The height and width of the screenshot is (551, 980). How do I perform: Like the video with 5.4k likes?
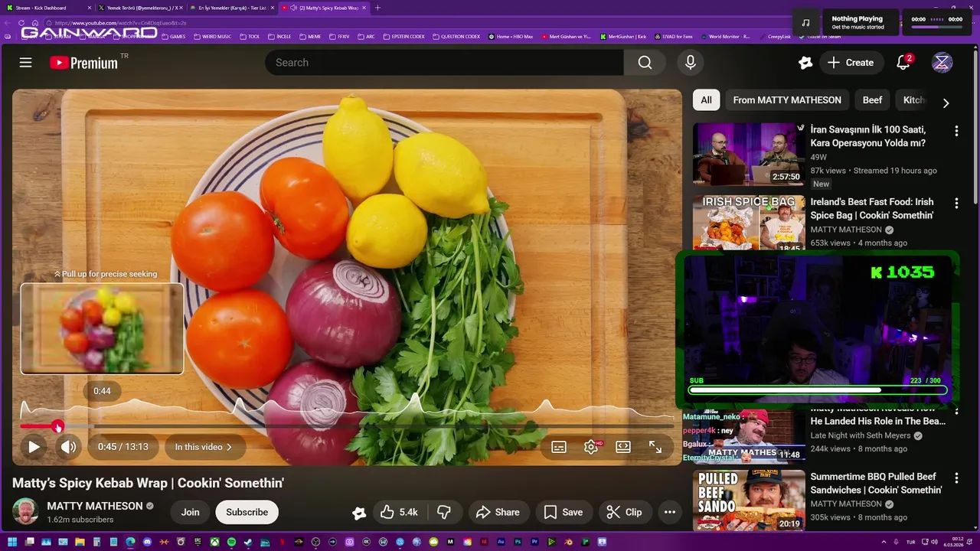[400, 513]
